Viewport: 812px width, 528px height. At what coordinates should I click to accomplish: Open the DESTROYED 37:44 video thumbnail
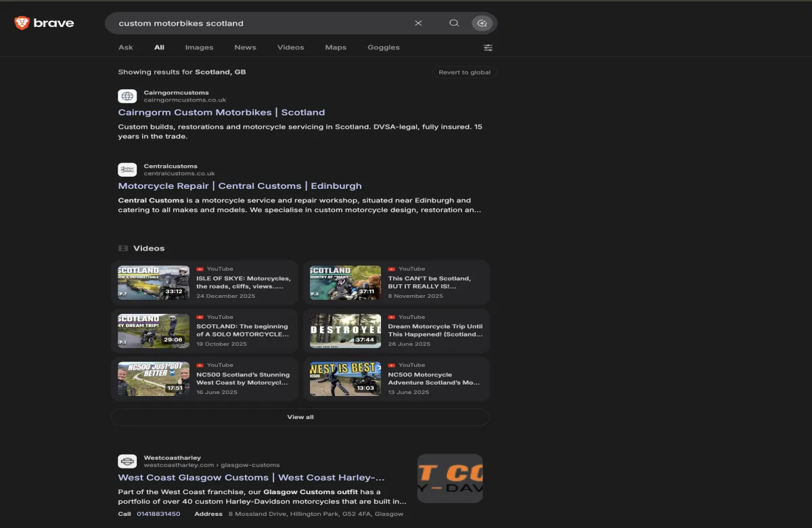(x=345, y=331)
